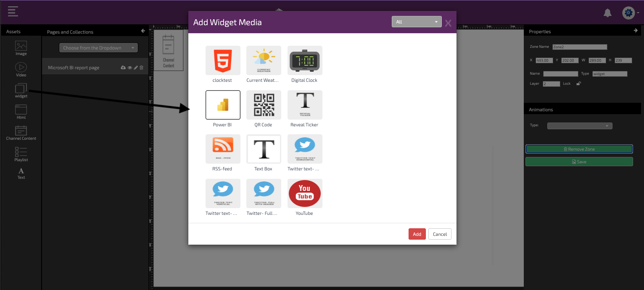Open the Choose from the Dropdown selector
This screenshot has height=290, width=644.
tap(98, 48)
